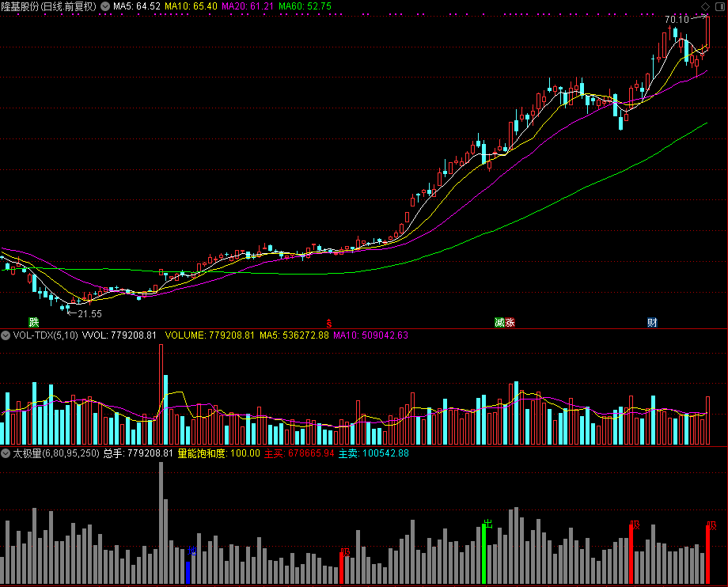Click the blue 财 financial report marker

point(652,322)
